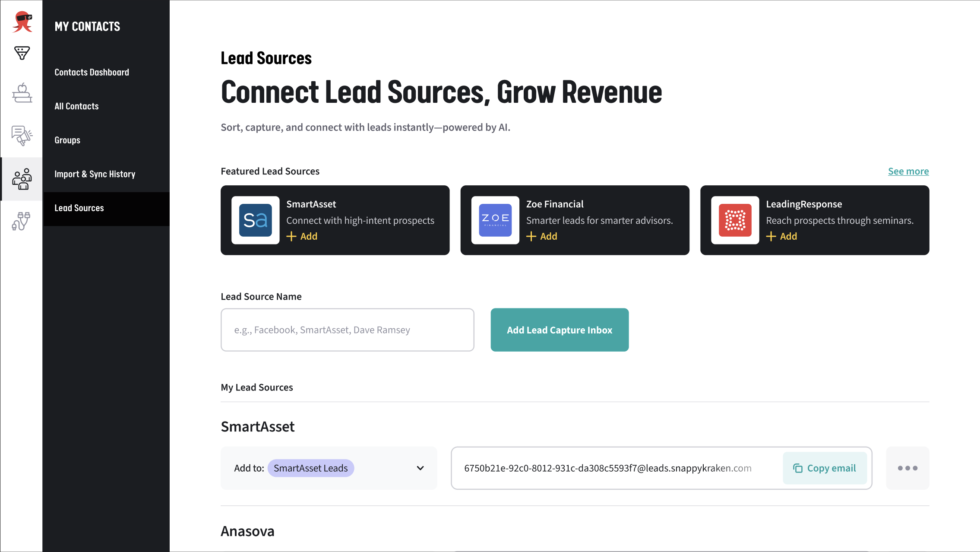
Task: Click the Zoe Financial logo
Action: click(495, 220)
